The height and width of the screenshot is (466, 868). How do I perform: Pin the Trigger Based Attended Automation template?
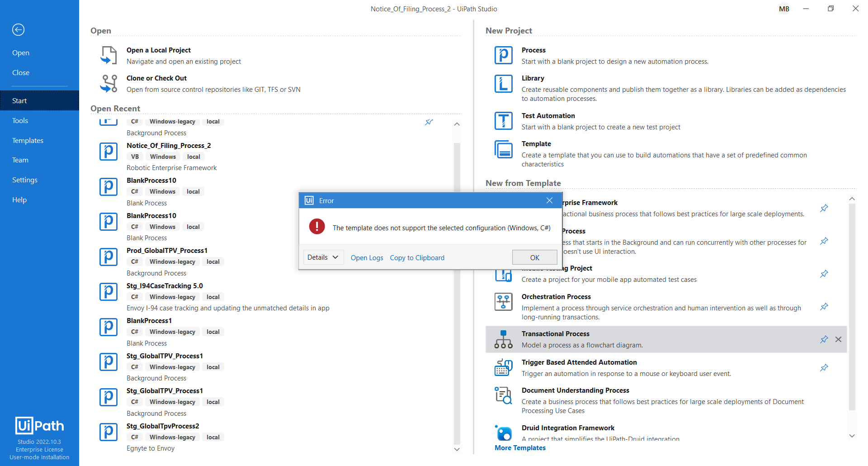pyautogui.click(x=824, y=368)
